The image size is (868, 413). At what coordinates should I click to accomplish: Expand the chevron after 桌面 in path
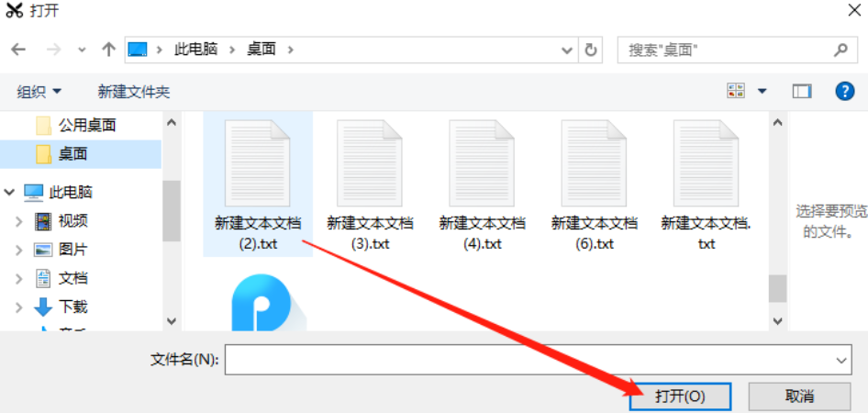coord(290,50)
